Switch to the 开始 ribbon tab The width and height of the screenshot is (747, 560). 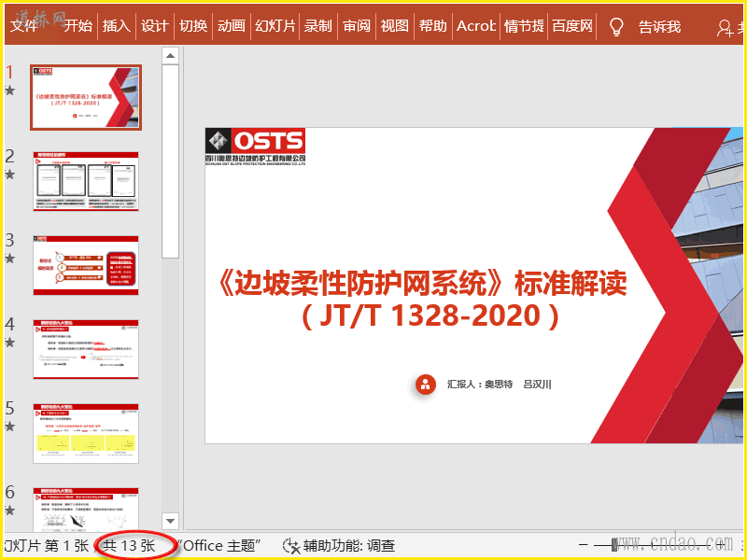[x=78, y=26]
